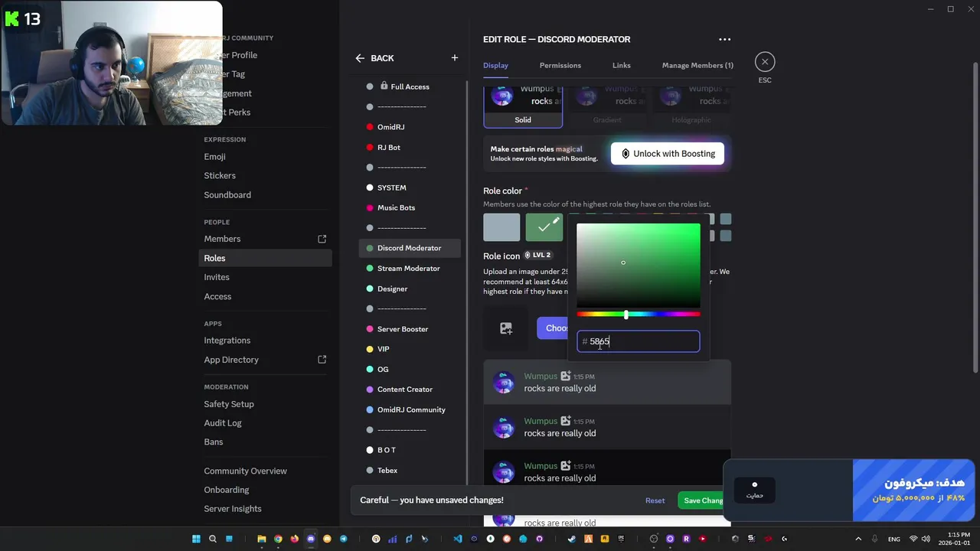This screenshot has width=980, height=551.
Task: Click the ENG language indicator
Action: pyautogui.click(x=894, y=540)
